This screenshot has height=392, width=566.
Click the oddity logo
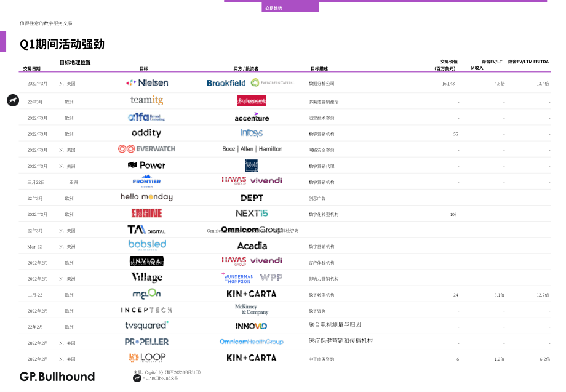click(146, 133)
